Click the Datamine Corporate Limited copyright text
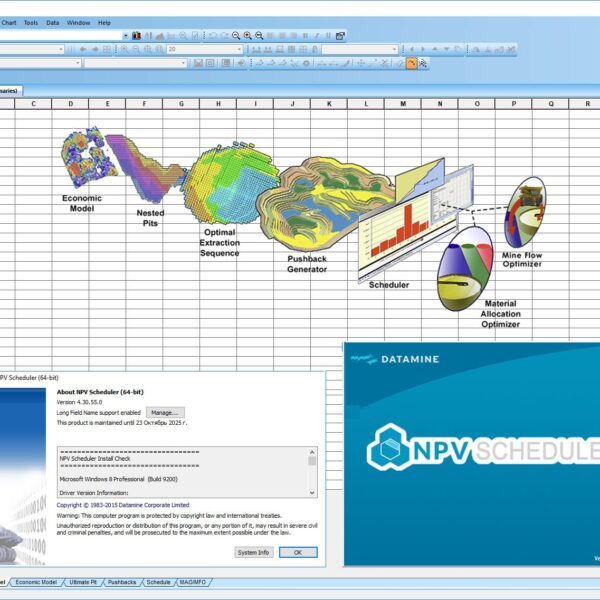 coord(123,505)
